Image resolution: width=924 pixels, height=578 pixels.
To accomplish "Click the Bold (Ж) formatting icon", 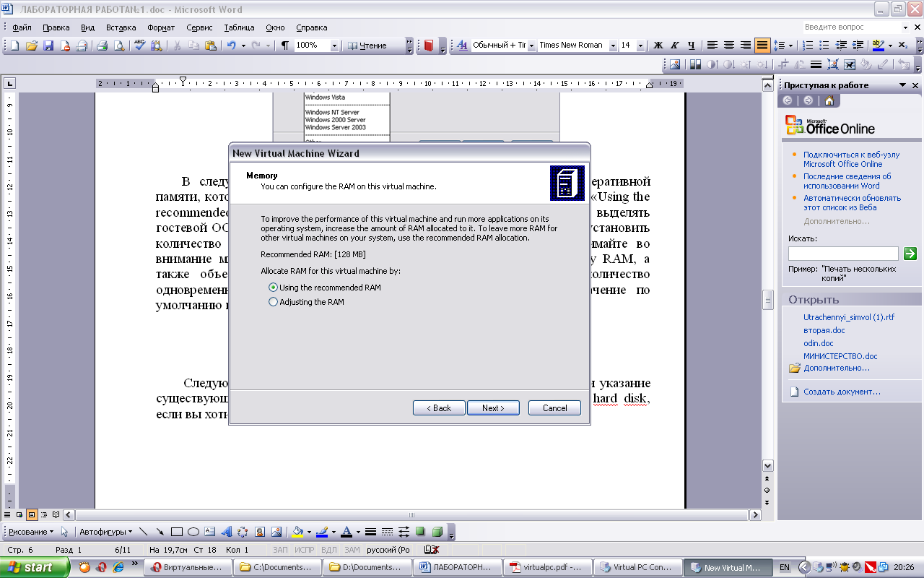I will pyautogui.click(x=658, y=46).
